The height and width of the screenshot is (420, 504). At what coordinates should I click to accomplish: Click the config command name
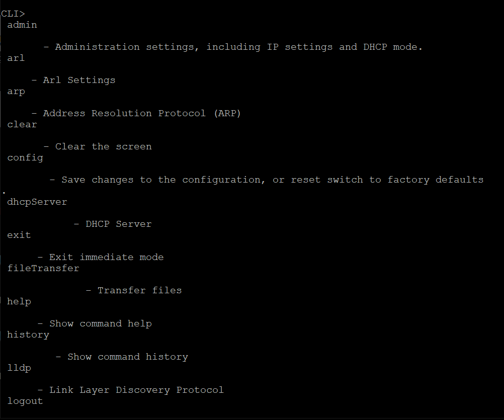click(x=25, y=158)
